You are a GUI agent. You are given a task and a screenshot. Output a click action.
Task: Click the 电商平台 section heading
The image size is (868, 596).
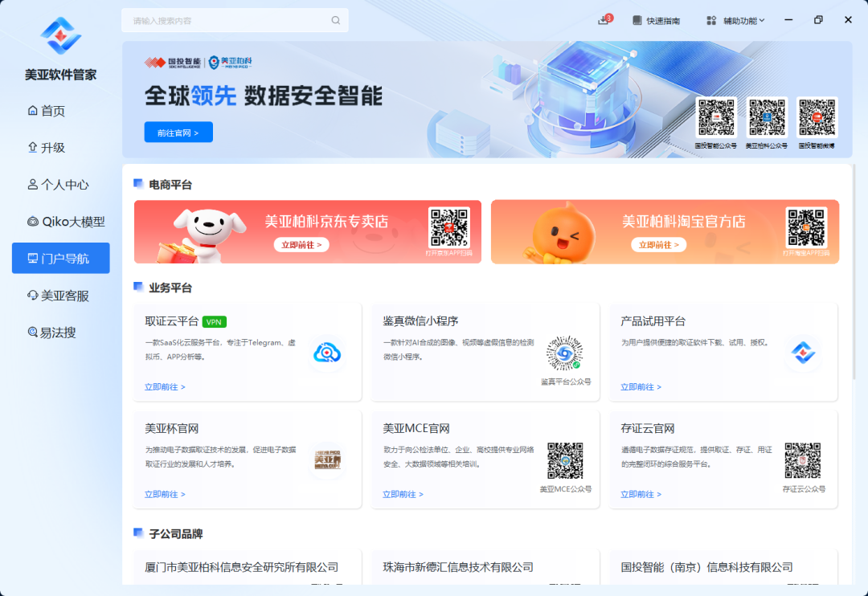coord(170,185)
